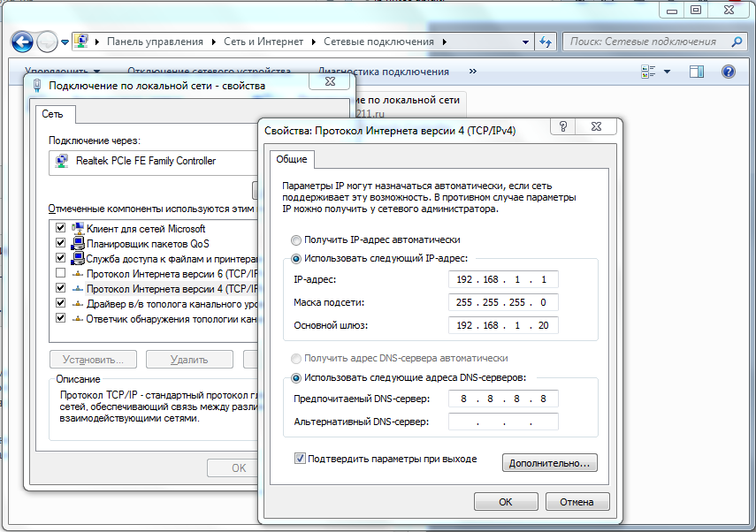756x532 pixels.
Task: Expand arrow after Панель управления breadcrumb
Action: [x=214, y=42]
